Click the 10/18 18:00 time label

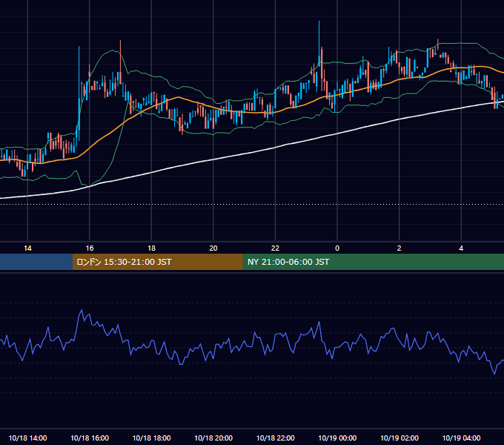point(151,438)
